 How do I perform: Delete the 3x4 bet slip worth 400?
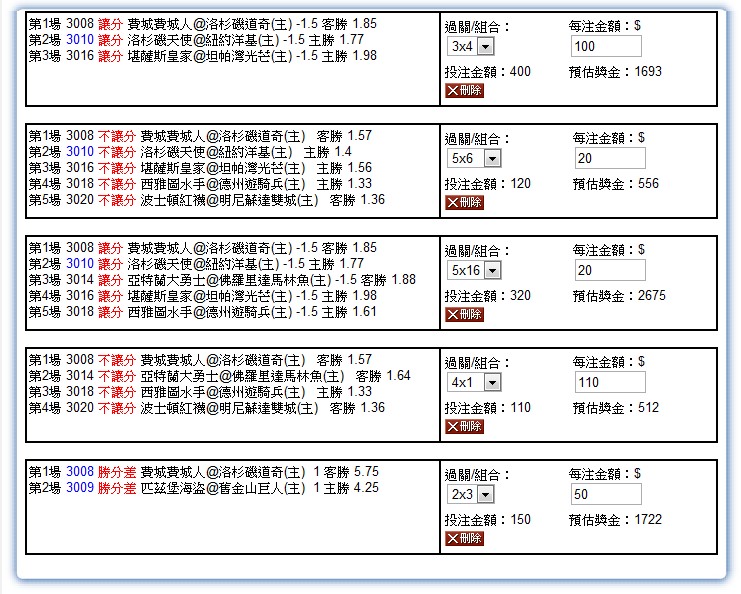[464, 90]
